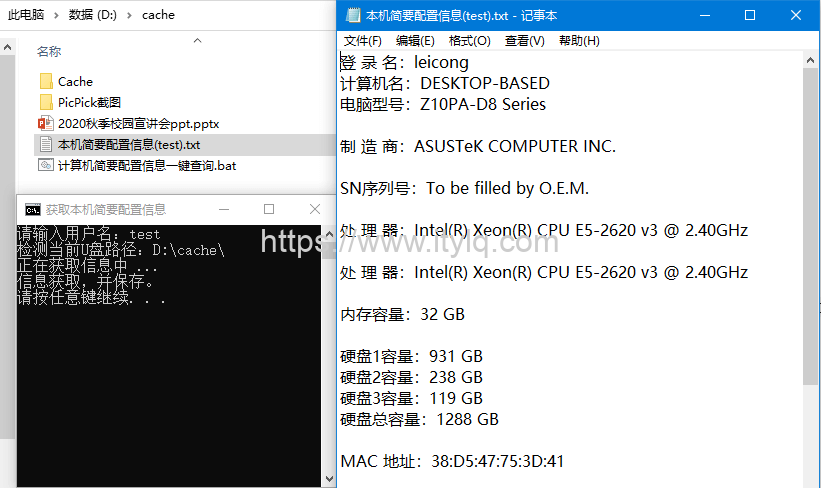Select the PicPick截图 folder name
The height and width of the screenshot is (488, 821).
click(90, 102)
